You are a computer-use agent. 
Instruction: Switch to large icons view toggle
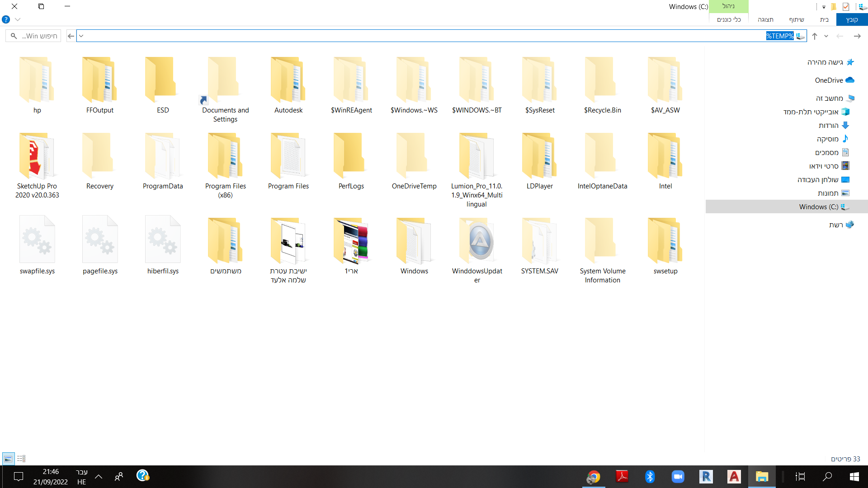click(8, 459)
